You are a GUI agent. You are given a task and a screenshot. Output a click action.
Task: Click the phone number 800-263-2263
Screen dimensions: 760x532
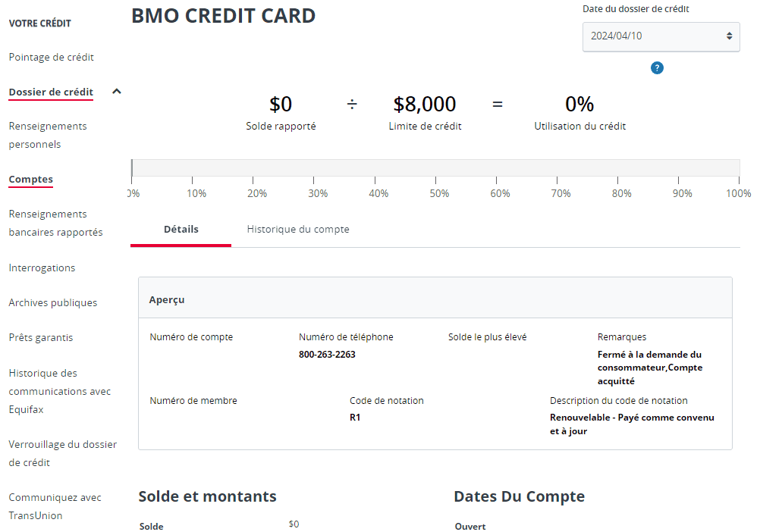(327, 354)
